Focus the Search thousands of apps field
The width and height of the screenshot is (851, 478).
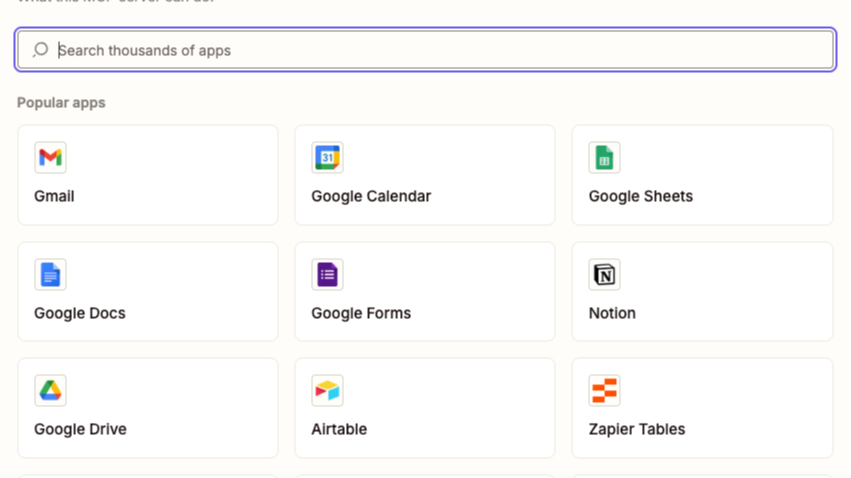pyautogui.click(x=426, y=50)
